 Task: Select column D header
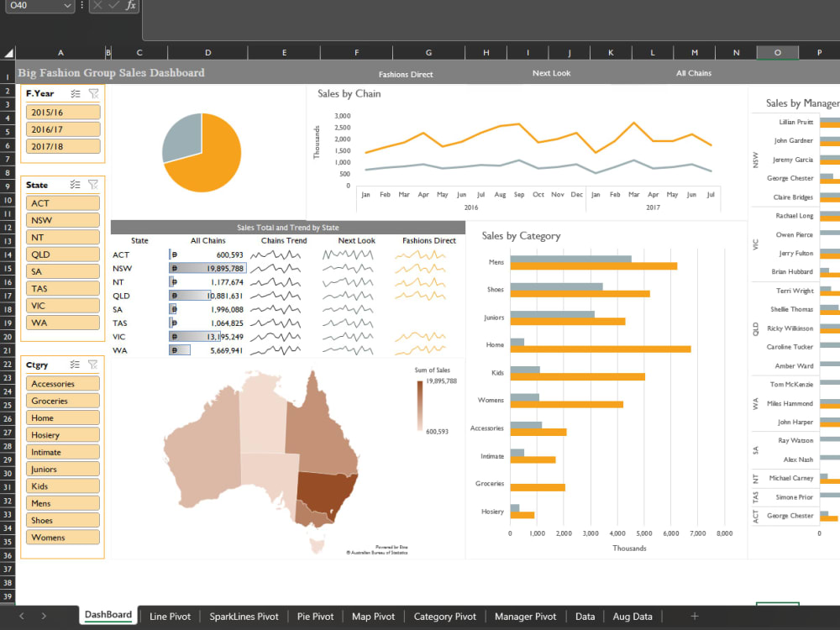[x=207, y=52]
